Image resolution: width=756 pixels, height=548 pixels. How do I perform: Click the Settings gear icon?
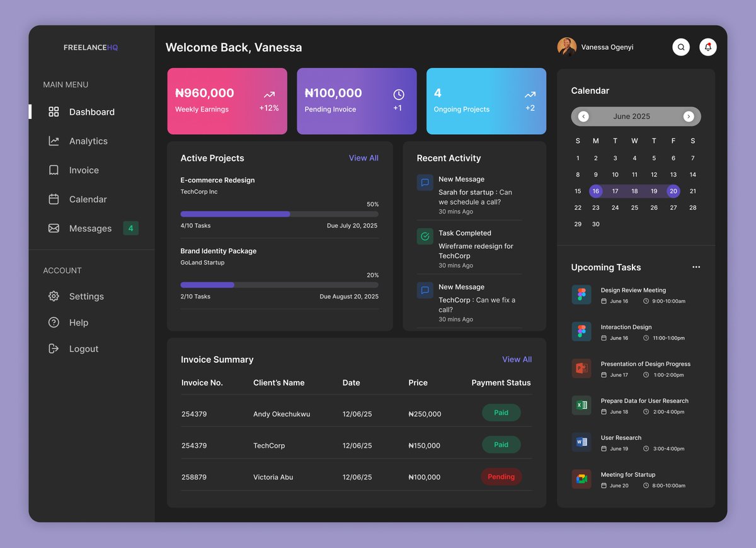(x=54, y=296)
